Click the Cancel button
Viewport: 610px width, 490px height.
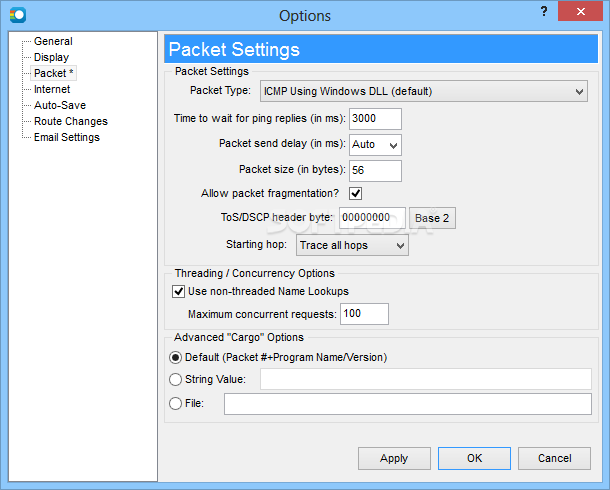554,458
